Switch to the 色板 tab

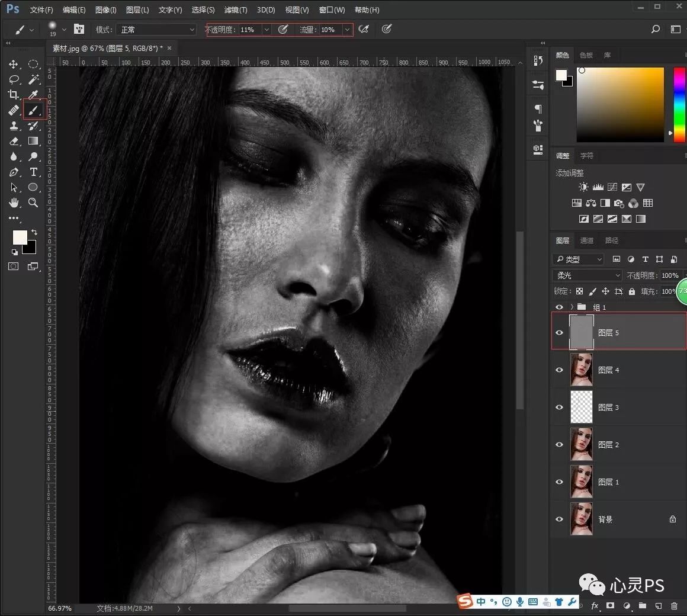(x=586, y=55)
